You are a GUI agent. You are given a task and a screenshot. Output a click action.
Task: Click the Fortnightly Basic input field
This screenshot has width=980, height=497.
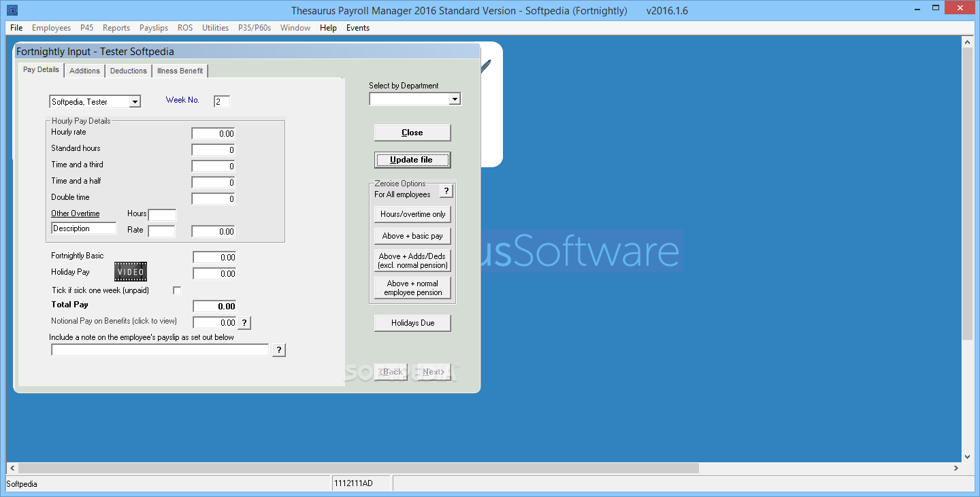click(x=214, y=258)
